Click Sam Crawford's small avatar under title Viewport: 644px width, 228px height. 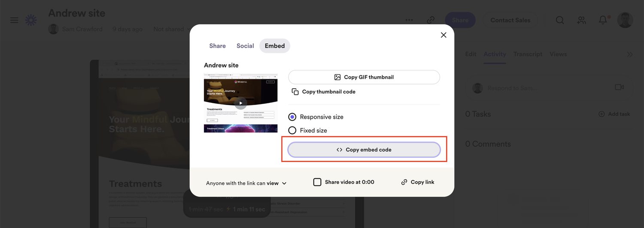coord(53,29)
